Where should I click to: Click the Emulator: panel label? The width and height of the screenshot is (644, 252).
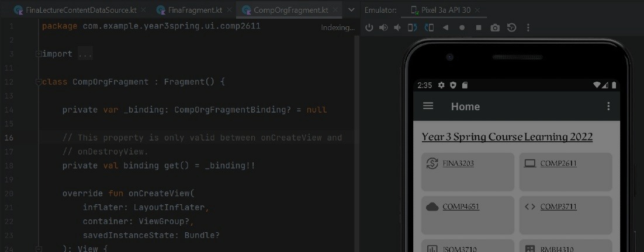381,10
